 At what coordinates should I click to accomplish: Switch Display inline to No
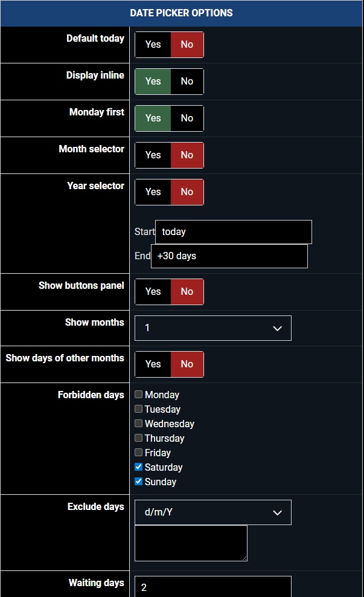click(187, 82)
